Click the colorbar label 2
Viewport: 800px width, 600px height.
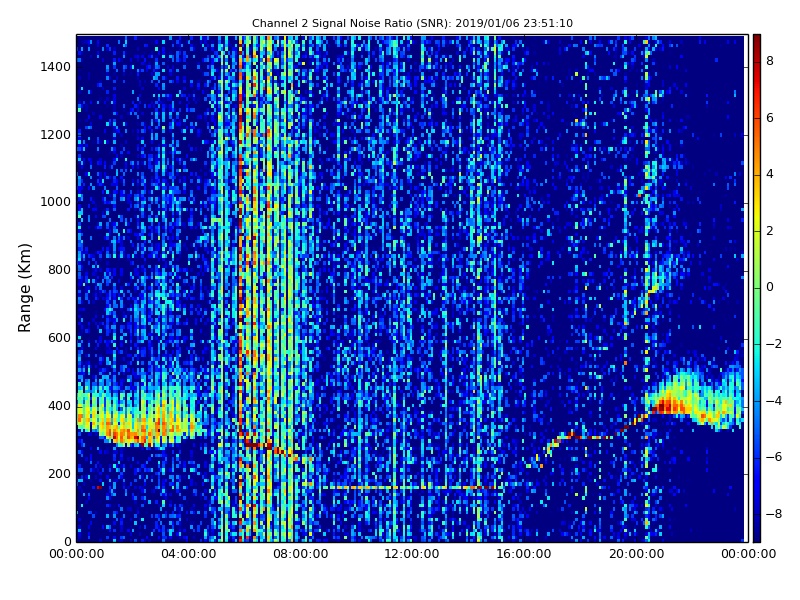770,231
